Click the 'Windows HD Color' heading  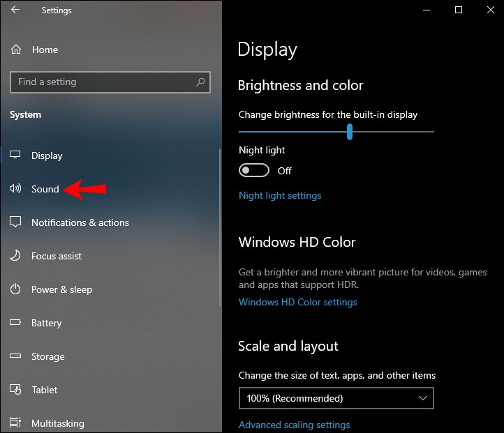coord(297,242)
